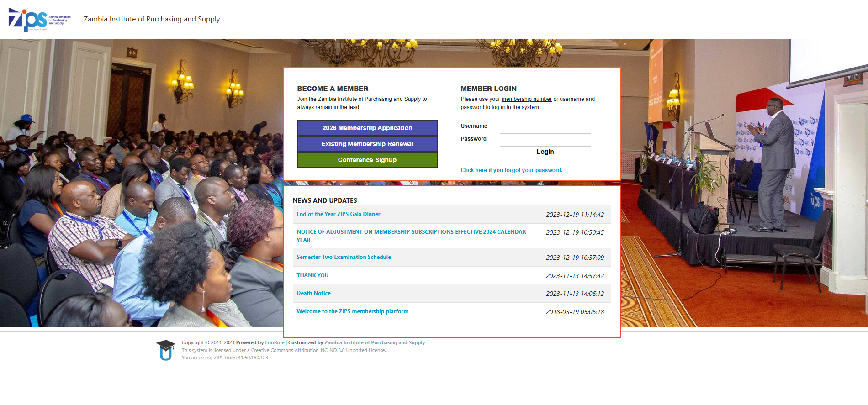Click the timestamp 2023-11-13 14:57:42
This screenshot has width=868, height=405.
(x=575, y=276)
